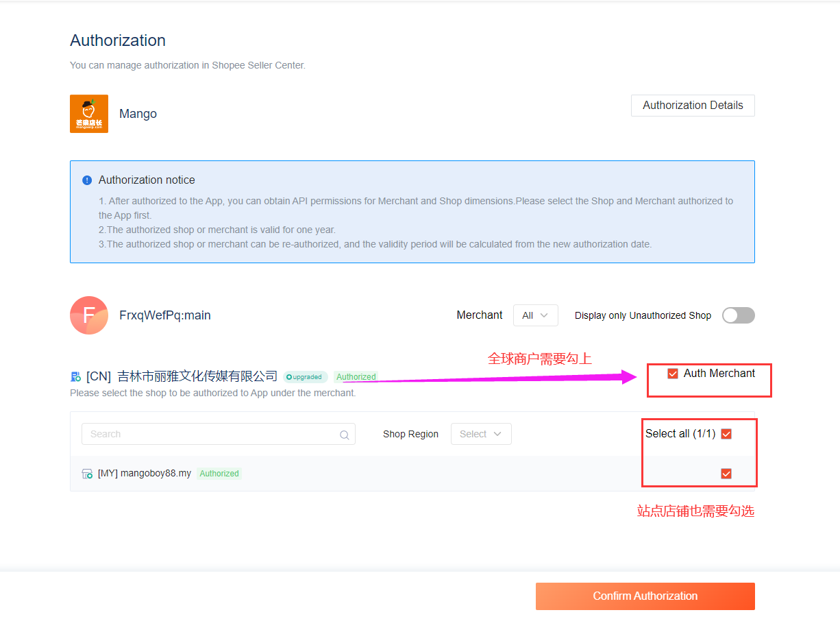Image resolution: width=840 pixels, height=619 pixels.
Task: Click the Shopee Seller Center subtitle text
Action: coord(188,65)
